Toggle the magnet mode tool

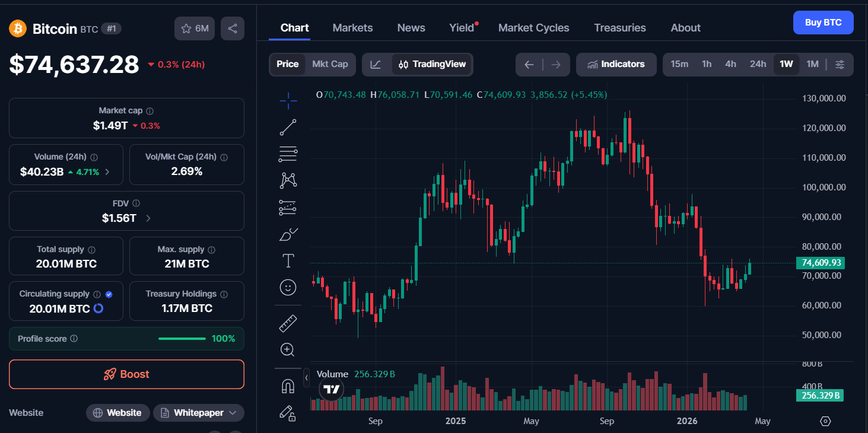[x=288, y=386]
